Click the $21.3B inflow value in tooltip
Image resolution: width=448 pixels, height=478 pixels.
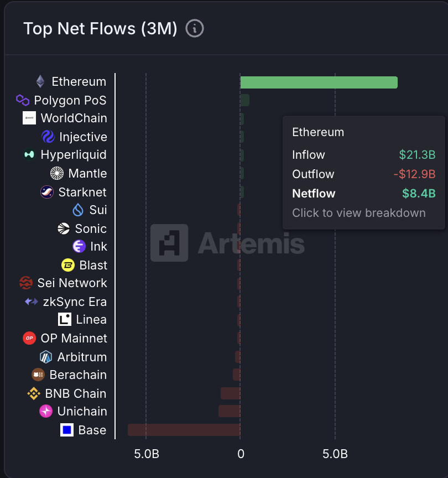point(417,155)
